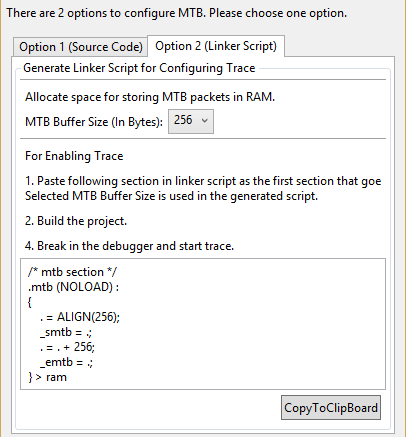
Task: Click the '. = . + 256;' script line
Action: click(67, 347)
